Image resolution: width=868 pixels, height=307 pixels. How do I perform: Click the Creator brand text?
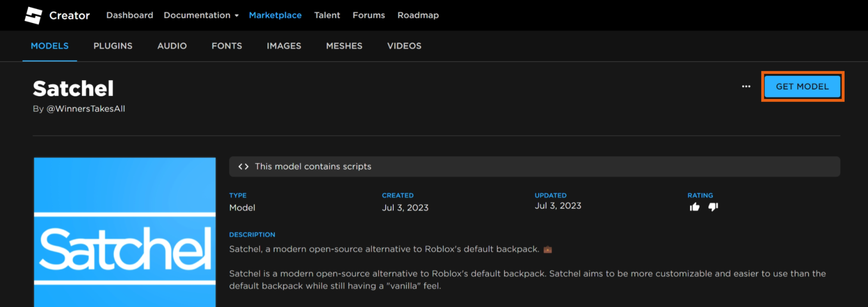pos(69,15)
